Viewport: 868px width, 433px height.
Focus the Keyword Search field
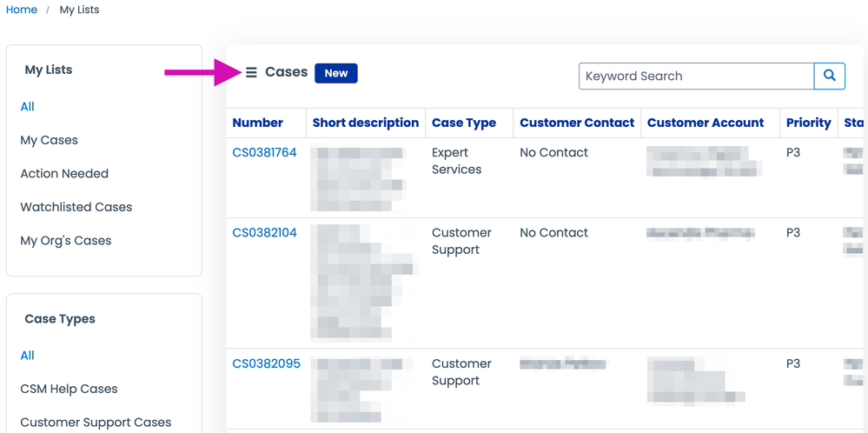coord(696,76)
